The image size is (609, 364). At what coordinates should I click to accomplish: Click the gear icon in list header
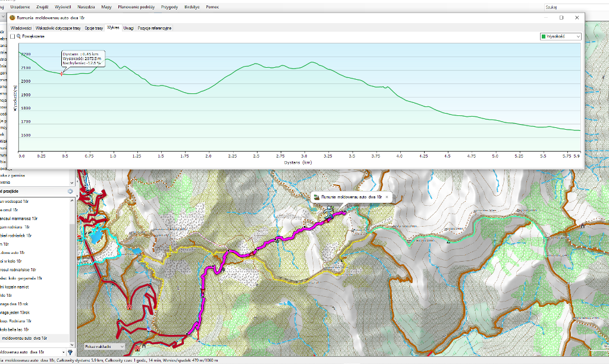[x=70, y=192]
